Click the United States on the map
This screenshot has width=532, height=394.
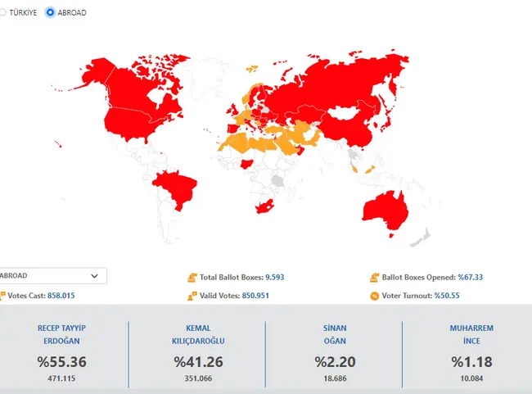click(135, 123)
